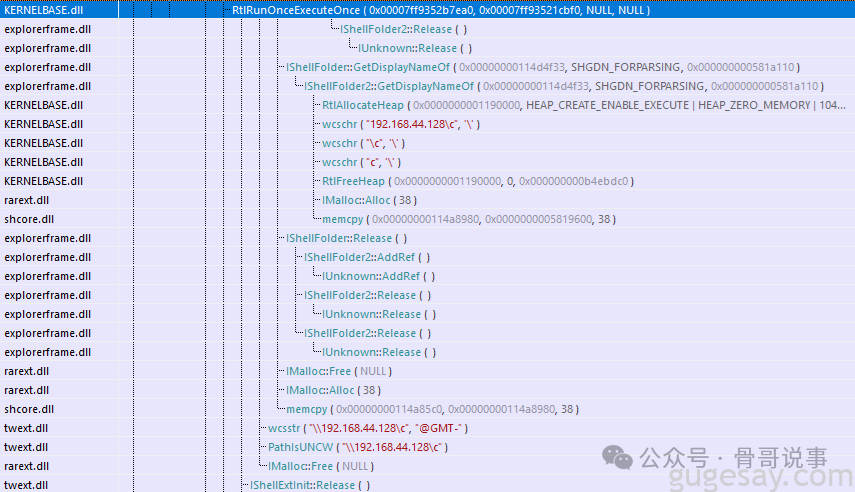Select the IShellFolder::Release call

tap(346, 238)
